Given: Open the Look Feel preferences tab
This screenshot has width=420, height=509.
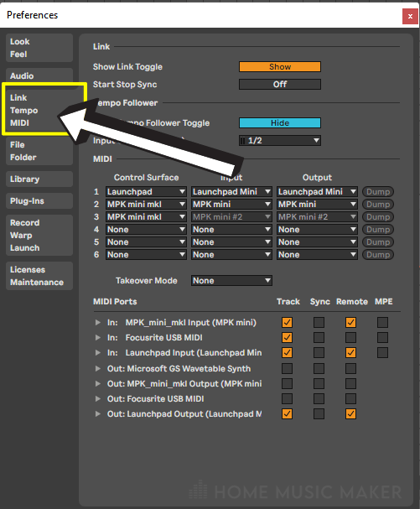Looking at the screenshot, I should (39, 48).
